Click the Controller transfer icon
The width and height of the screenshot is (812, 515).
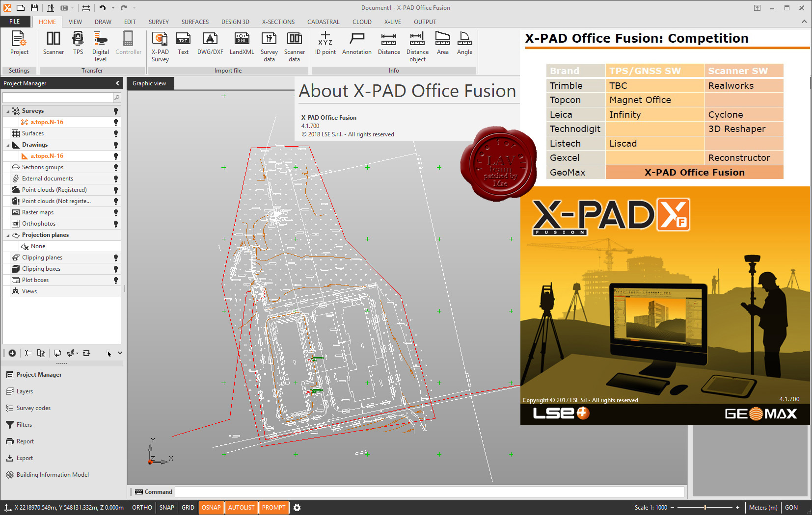(x=128, y=43)
